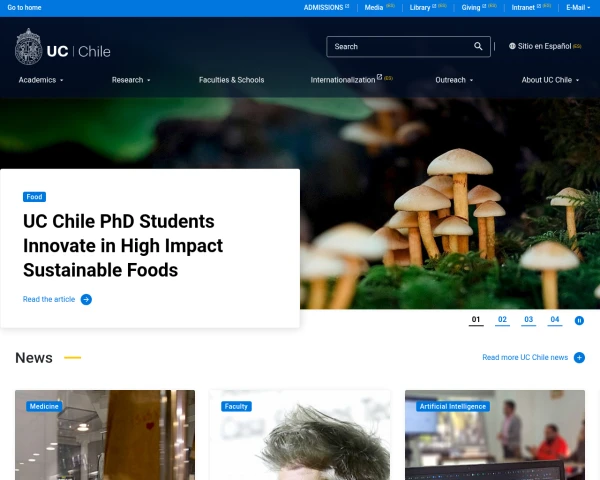Click the Medicine tag on news card
The width and height of the screenshot is (600, 480).
click(x=44, y=406)
